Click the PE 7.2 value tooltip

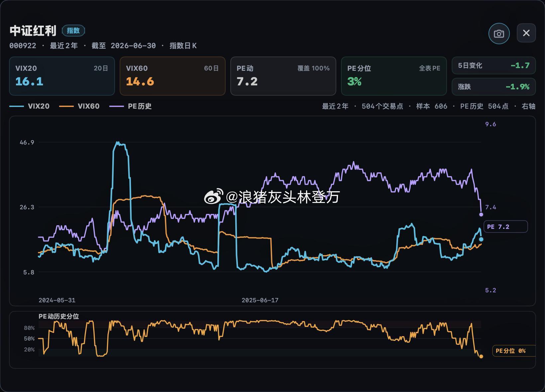tap(505, 227)
